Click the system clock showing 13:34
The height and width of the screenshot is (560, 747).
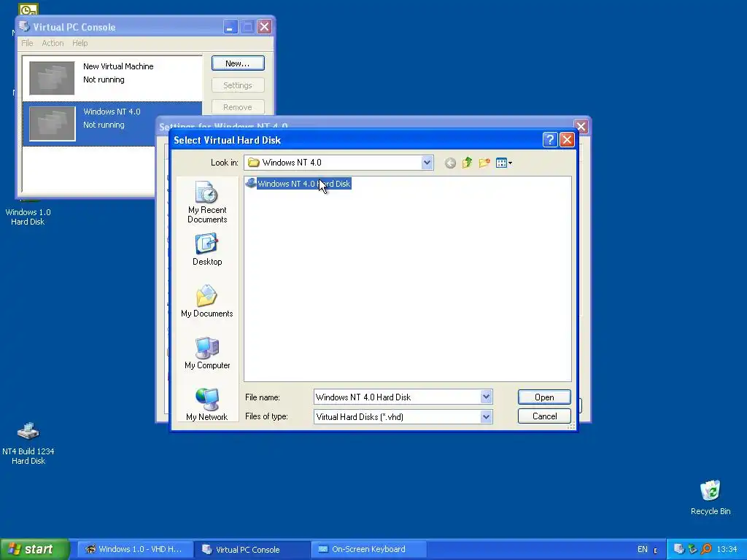click(x=727, y=549)
